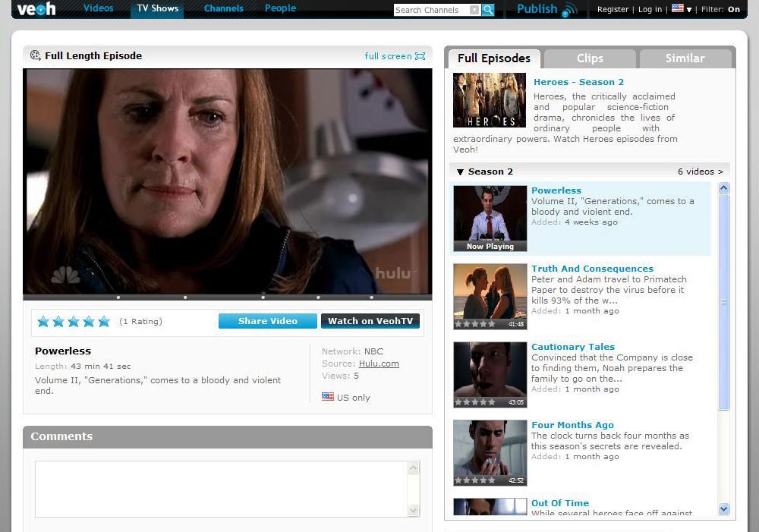Click the film reel icon beside Full Length Episode
The height and width of the screenshot is (532, 759).
36,55
